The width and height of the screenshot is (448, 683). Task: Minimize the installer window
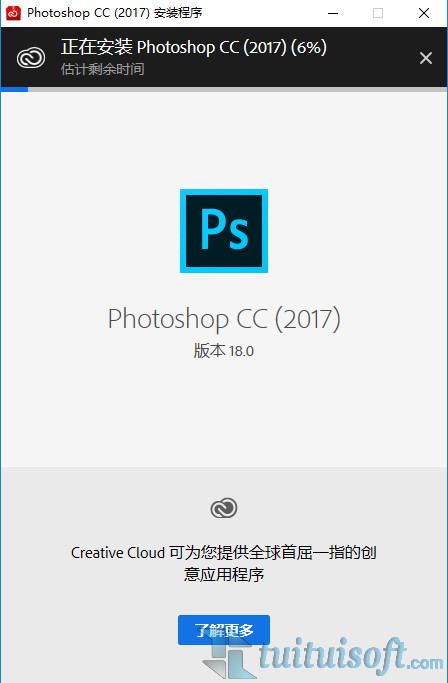333,13
